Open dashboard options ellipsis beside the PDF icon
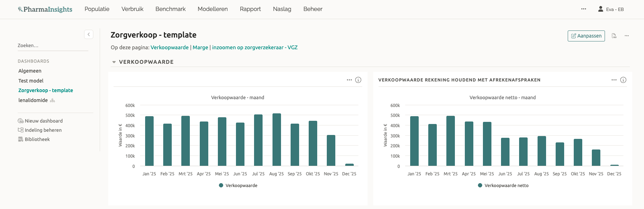The width and height of the screenshot is (644, 209). click(627, 36)
